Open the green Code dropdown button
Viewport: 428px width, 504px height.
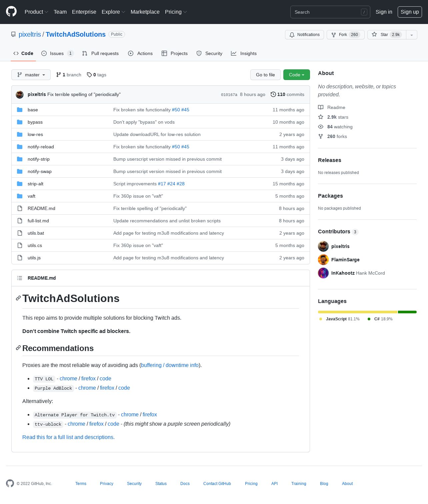coord(297,75)
